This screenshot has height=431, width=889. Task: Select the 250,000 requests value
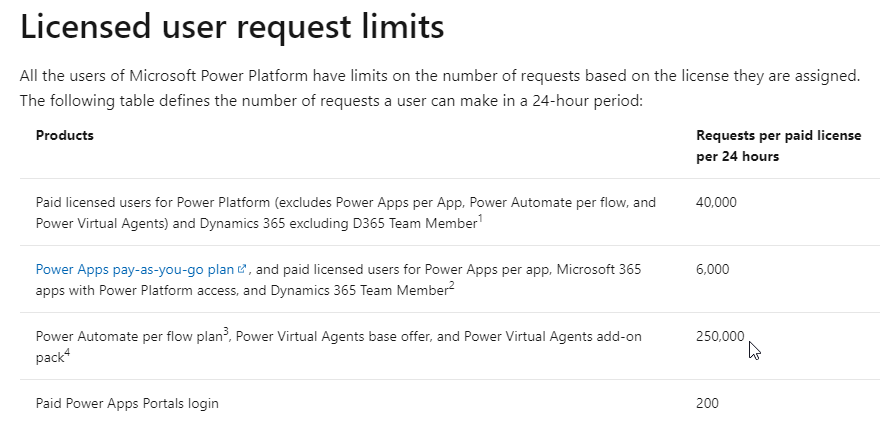[720, 336]
